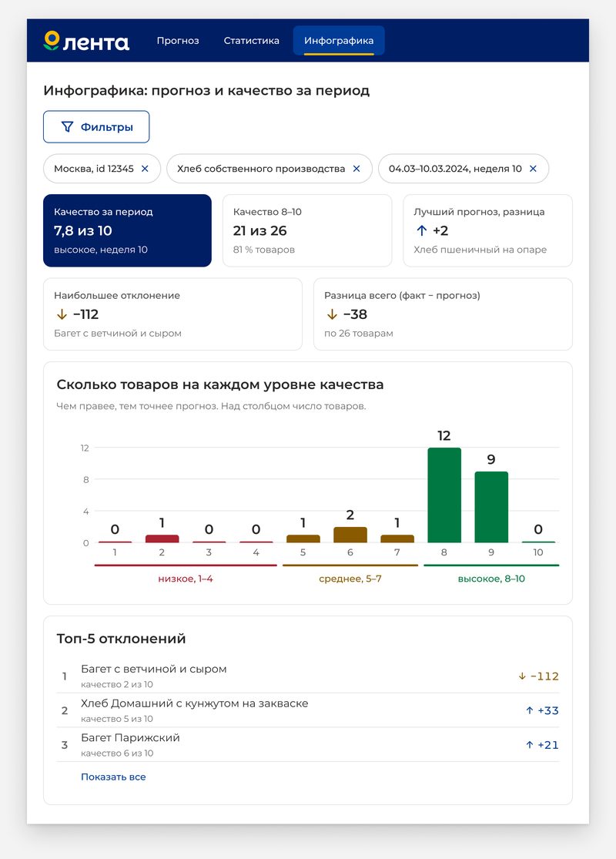Remove the неделя 10 date filter
The width and height of the screenshot is (616, 859).
pyautogui.click(x=534, y=169)
